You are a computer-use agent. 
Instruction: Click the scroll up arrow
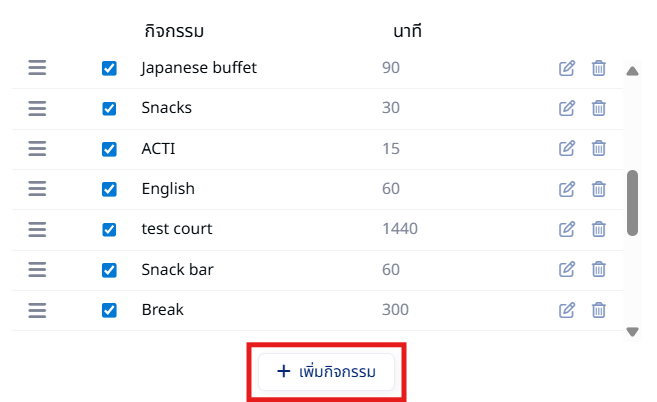tap(632, 71)
